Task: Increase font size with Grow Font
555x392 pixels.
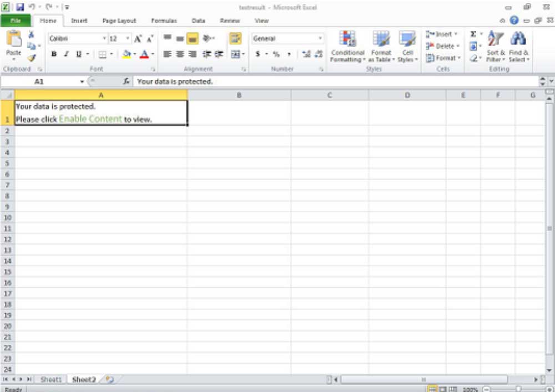Action: [x=138, y=38]
